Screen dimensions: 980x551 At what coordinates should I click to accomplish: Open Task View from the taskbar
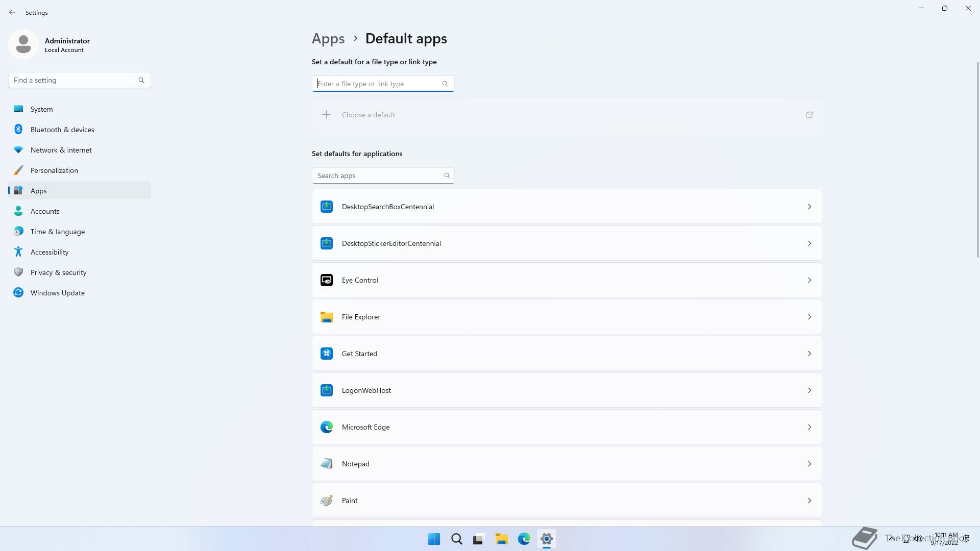click(479, 539)
